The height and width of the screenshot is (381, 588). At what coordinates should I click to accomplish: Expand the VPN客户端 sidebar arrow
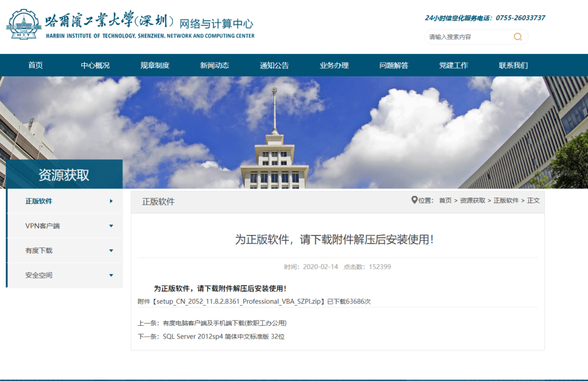tap(111, 226)
